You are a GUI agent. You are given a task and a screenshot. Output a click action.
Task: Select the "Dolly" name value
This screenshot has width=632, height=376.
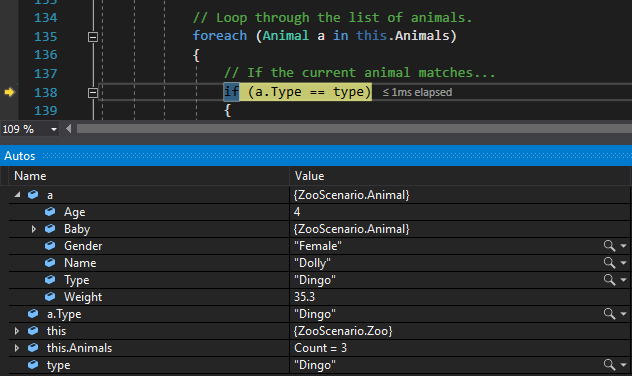(312, 263)
